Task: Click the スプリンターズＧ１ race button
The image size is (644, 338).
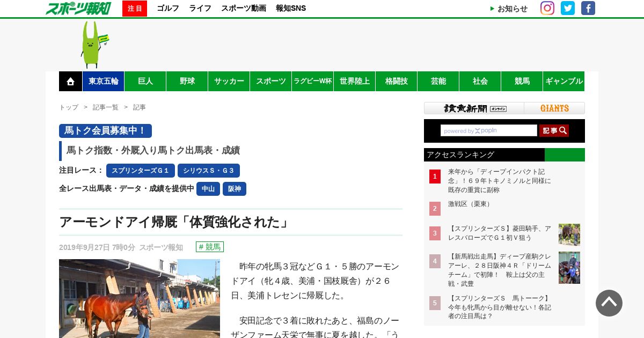Action: coord(141,171)
